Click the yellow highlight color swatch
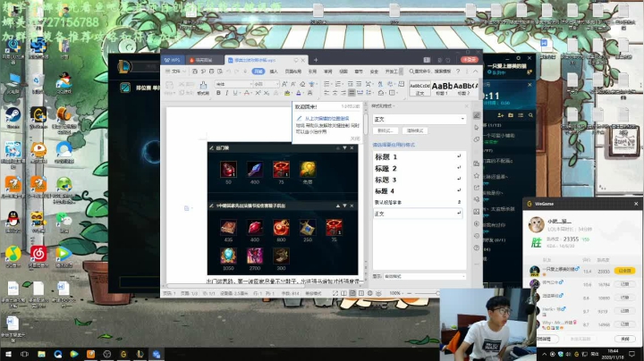This screenshot has width=644, height=361. point(287,93)
